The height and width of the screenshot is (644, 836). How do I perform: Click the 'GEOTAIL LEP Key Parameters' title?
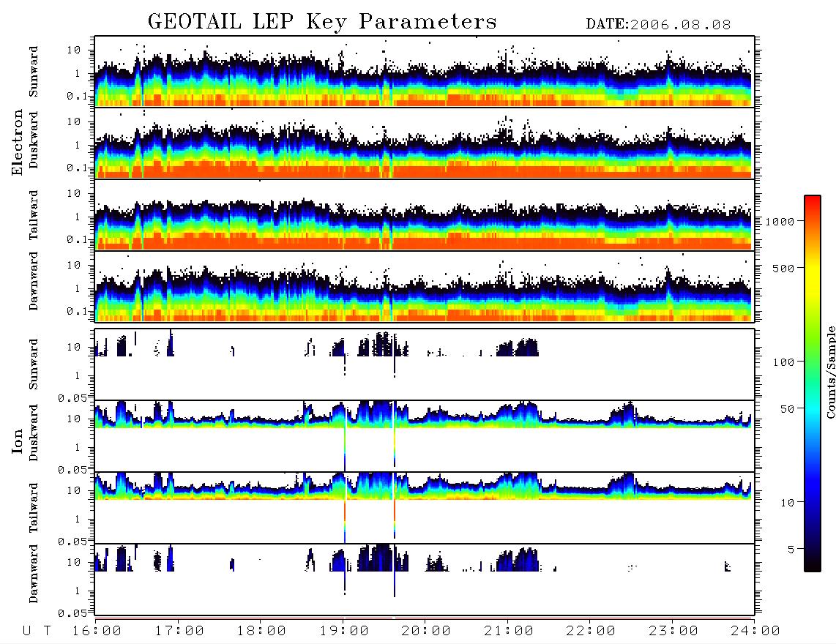(322, 23)
